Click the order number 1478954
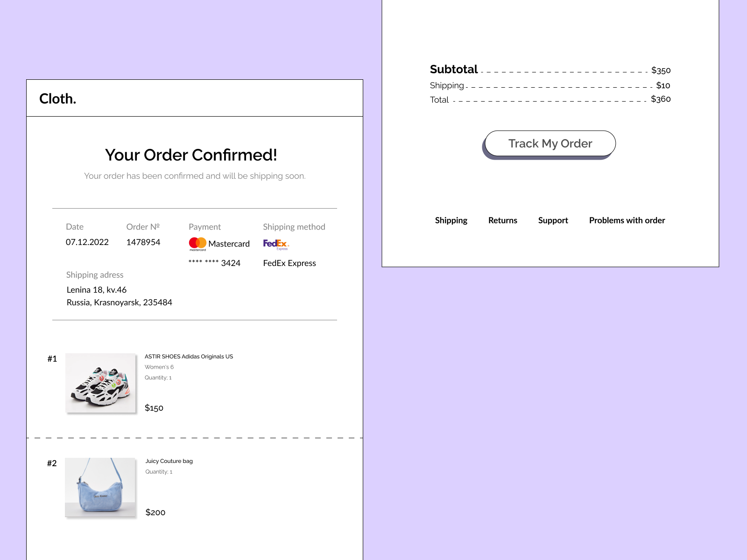 point(143,242)
